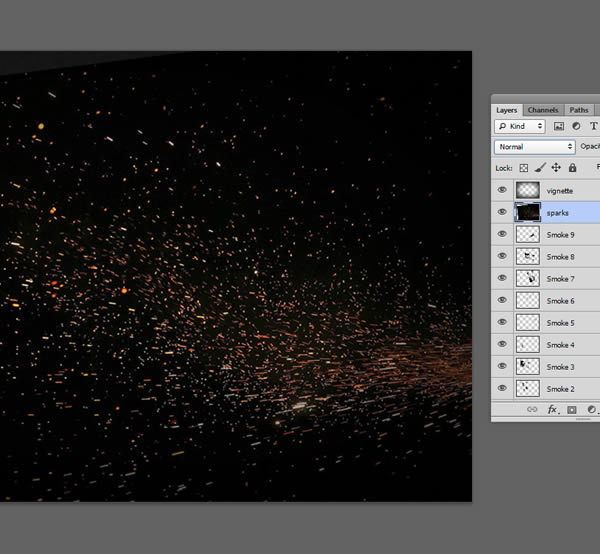Click the pixel layer filter icon

click(x=559, y=126)
